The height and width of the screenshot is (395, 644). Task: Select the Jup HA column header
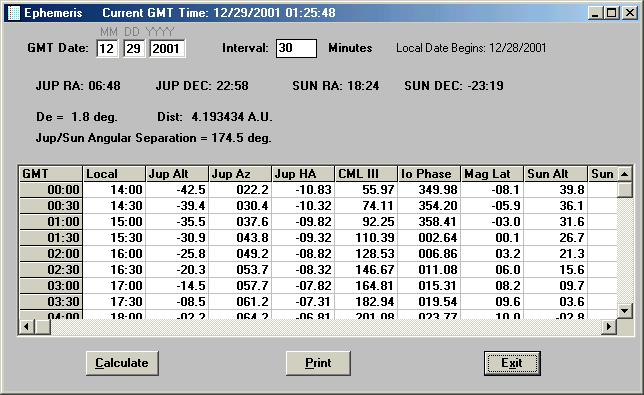(x=304, y=174)
